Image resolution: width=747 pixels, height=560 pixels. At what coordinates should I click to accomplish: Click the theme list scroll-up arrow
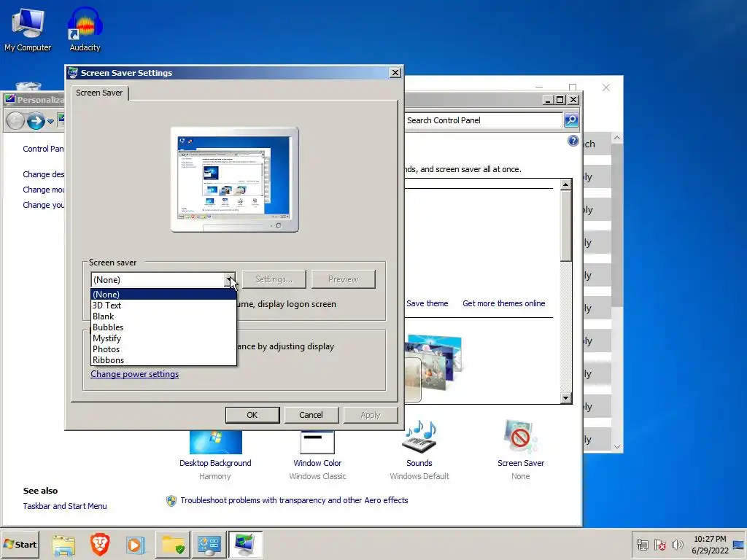pos(565,184)
